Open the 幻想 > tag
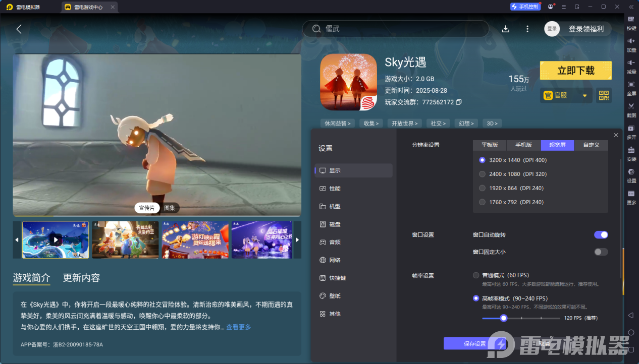Screen dimensions: 639x364 click(466, 123)
